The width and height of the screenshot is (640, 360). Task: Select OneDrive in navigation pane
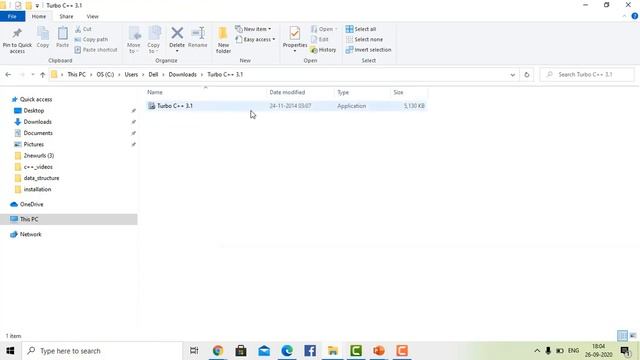(31, 204)
